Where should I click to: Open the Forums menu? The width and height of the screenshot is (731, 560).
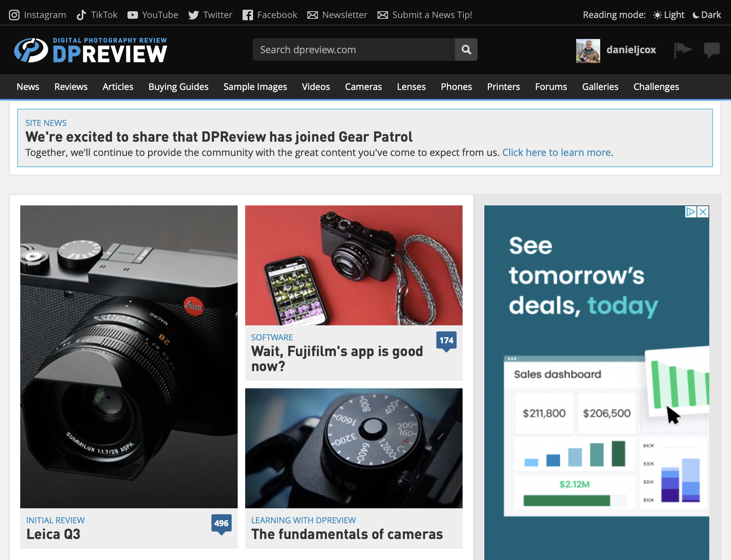551,87
